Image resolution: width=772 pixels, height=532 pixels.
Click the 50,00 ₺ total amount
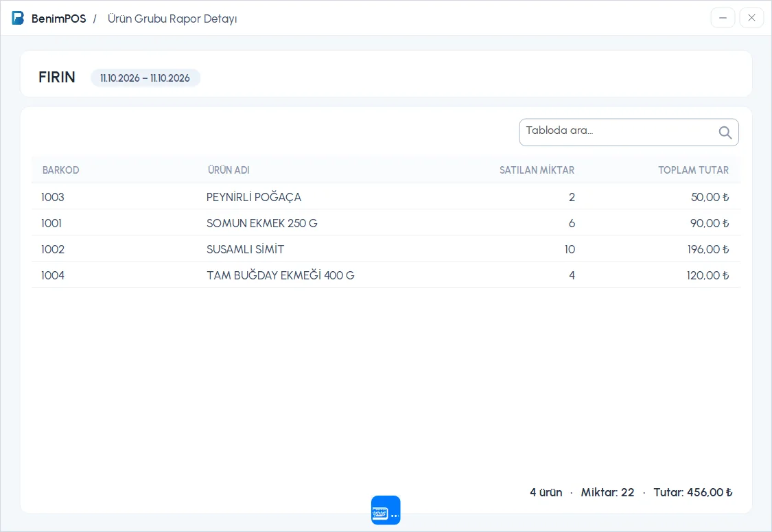(x=710, y=197)
